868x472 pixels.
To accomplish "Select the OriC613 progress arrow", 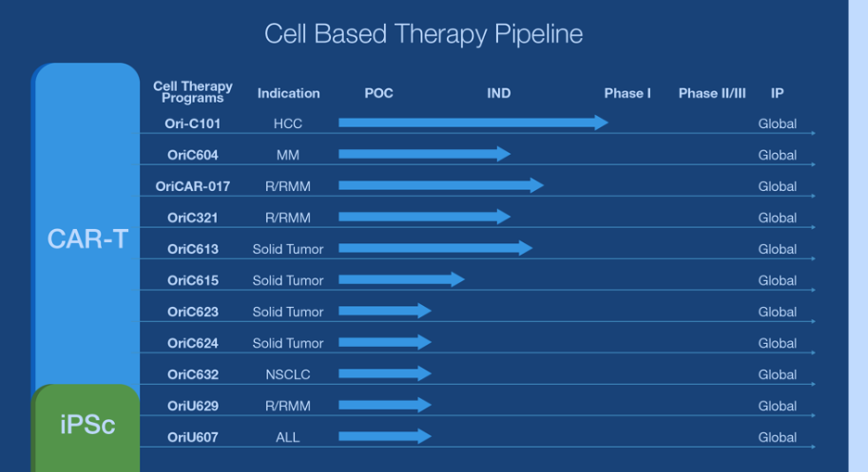I will 436,248.
